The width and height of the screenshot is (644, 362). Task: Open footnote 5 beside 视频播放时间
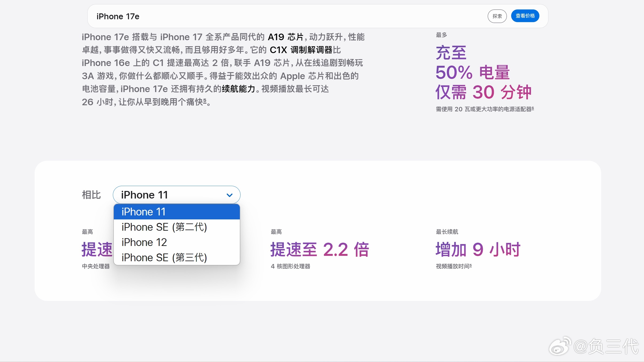471,265
